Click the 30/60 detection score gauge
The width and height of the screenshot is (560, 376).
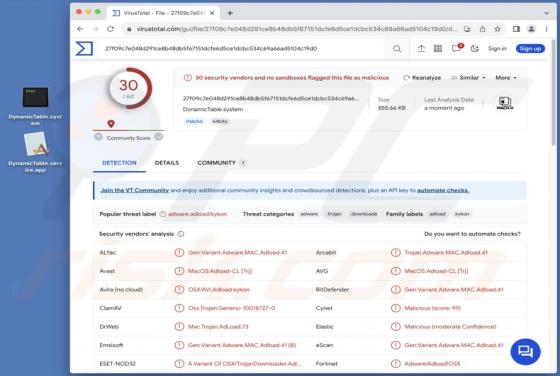tap(129, 89)
